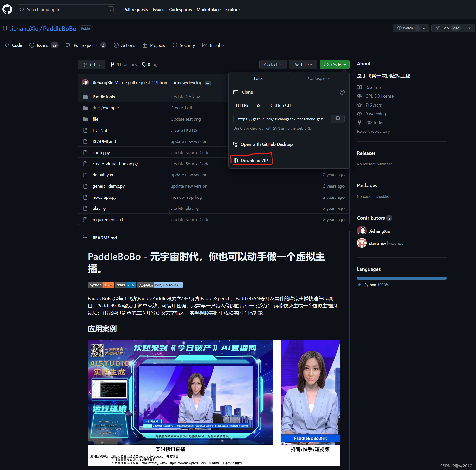
Task: Click the GitHub Octocat logo
Action: 7,9
